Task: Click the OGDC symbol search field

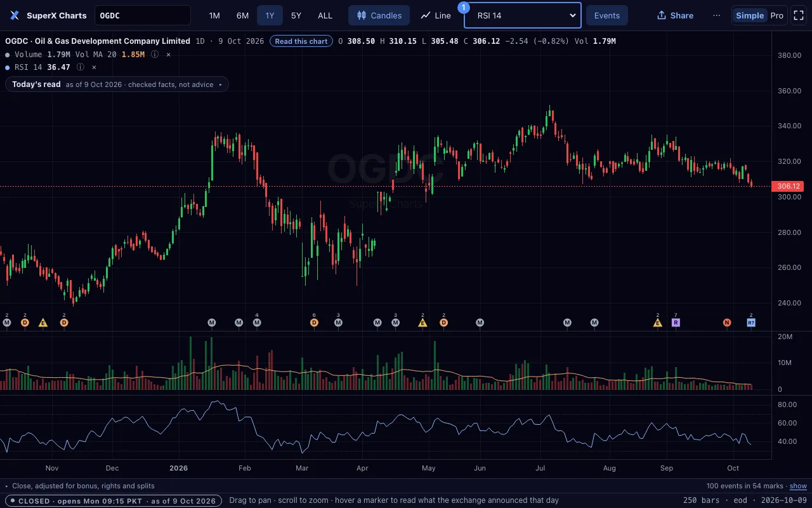Action: 143,15
